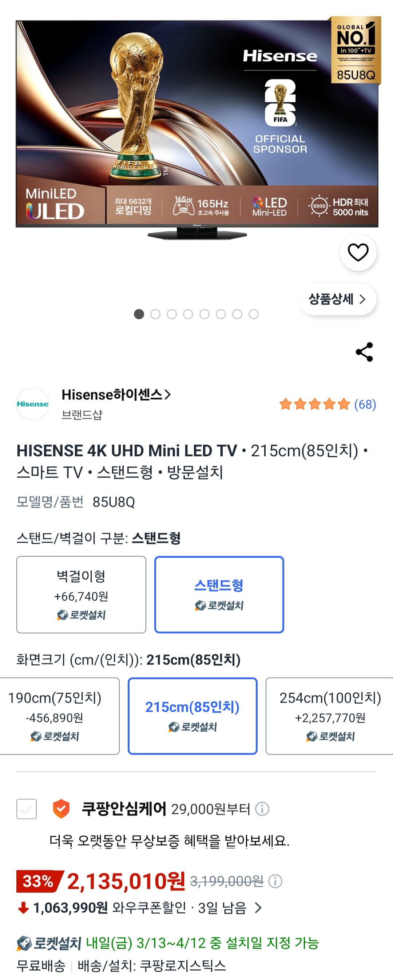Tap the share icon
Viewport: 393px width, 980px height.
click(x=364, y=352)
